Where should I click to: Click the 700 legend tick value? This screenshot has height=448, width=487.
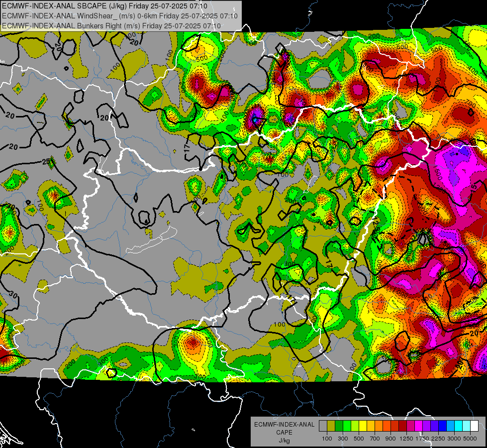(x=375, y=439)
